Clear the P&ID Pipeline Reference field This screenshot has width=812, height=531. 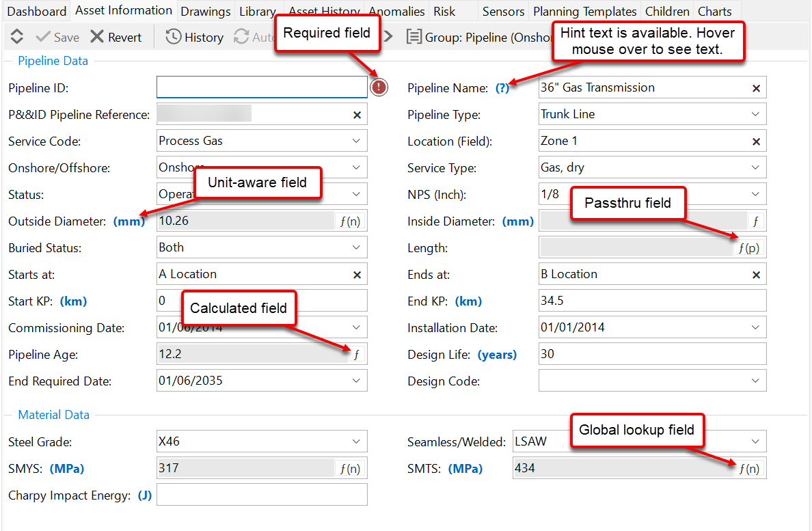tap(357, 115)
